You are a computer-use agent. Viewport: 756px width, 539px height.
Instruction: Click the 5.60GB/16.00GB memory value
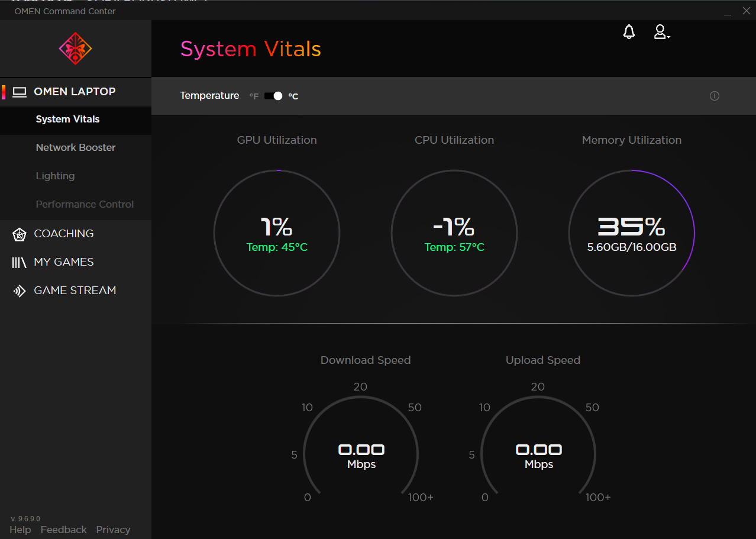click(632, 247)
